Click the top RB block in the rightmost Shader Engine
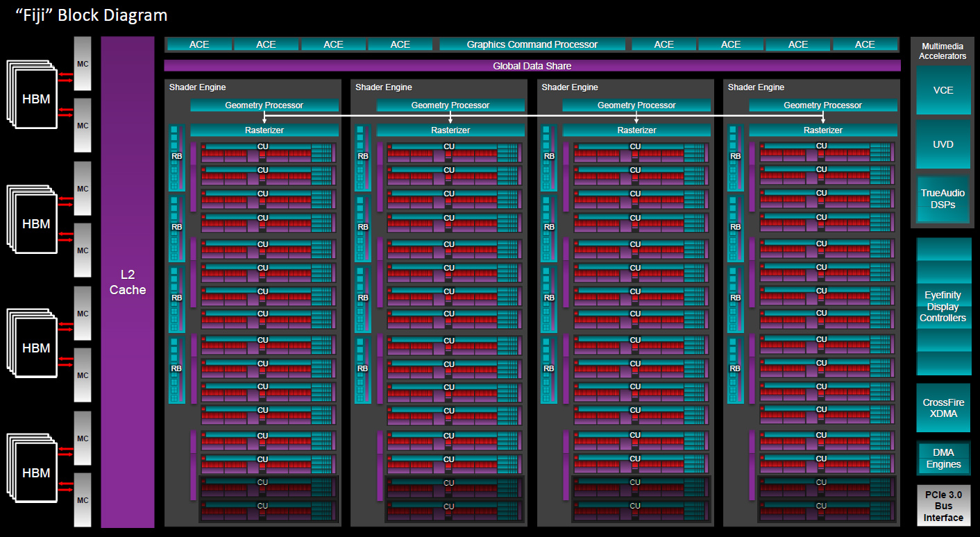The height and width of the screenshot is (537, 980). 735,157
